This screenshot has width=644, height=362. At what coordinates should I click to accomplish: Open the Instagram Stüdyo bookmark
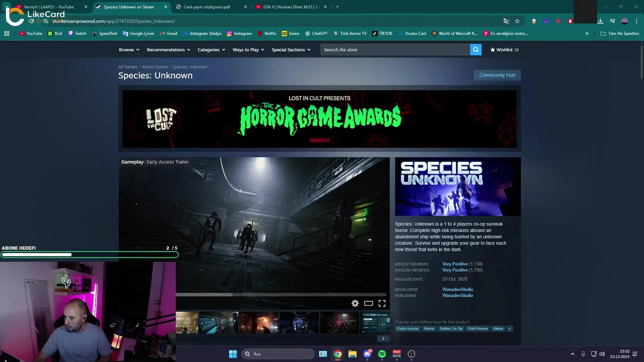click(x=202, y=34)
